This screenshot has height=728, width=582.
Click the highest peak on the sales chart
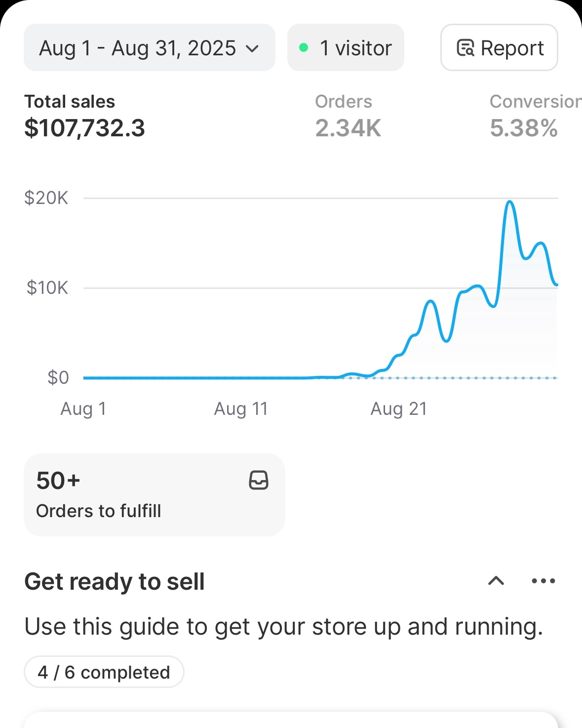tap(510, 202)
